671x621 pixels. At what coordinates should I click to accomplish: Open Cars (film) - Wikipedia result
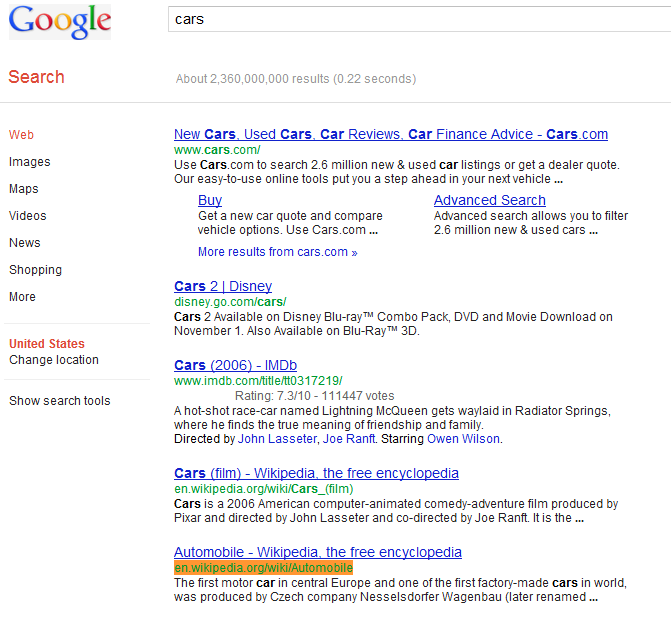click(x=316, y=473)
